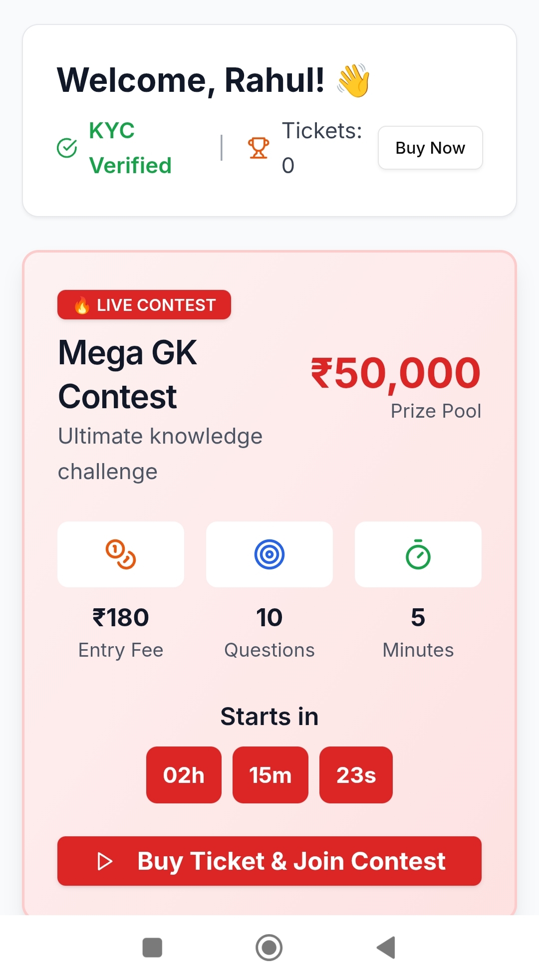Select the hours countdown box
The image size is (539, 980).
[184, 775]
